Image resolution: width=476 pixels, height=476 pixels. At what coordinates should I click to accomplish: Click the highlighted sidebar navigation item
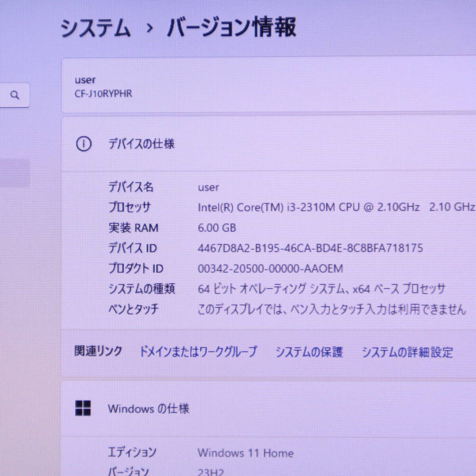pyautogui.click(x=15, y=173)
